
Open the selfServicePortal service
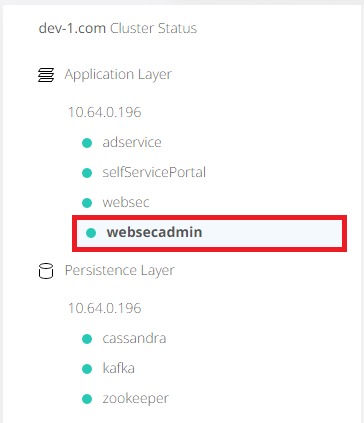click(154, 172)
